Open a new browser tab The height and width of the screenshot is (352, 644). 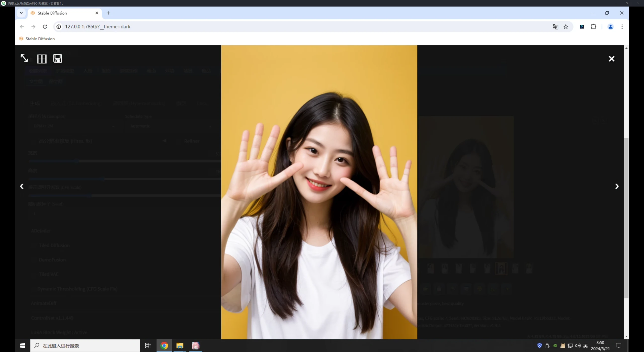108,13
